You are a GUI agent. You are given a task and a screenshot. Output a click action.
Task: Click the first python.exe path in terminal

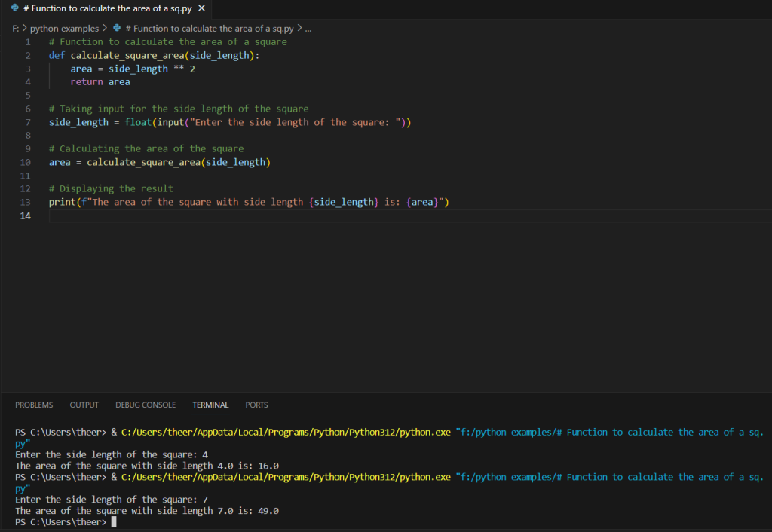click(286, 433)
